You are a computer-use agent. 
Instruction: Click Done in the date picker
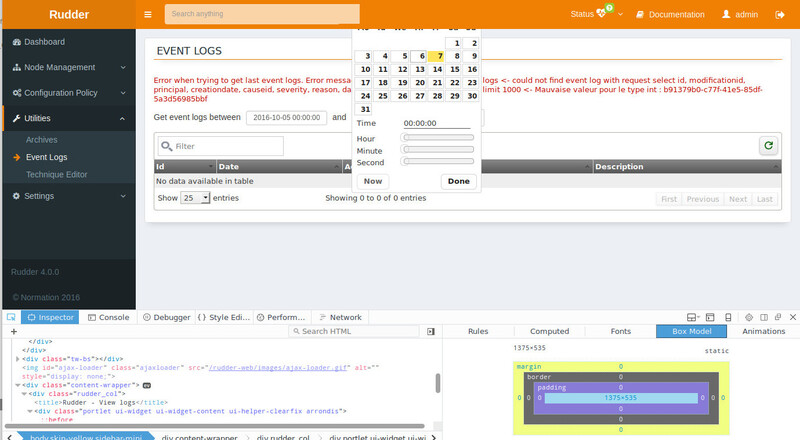pyautogui.click(x=459, y=181)
